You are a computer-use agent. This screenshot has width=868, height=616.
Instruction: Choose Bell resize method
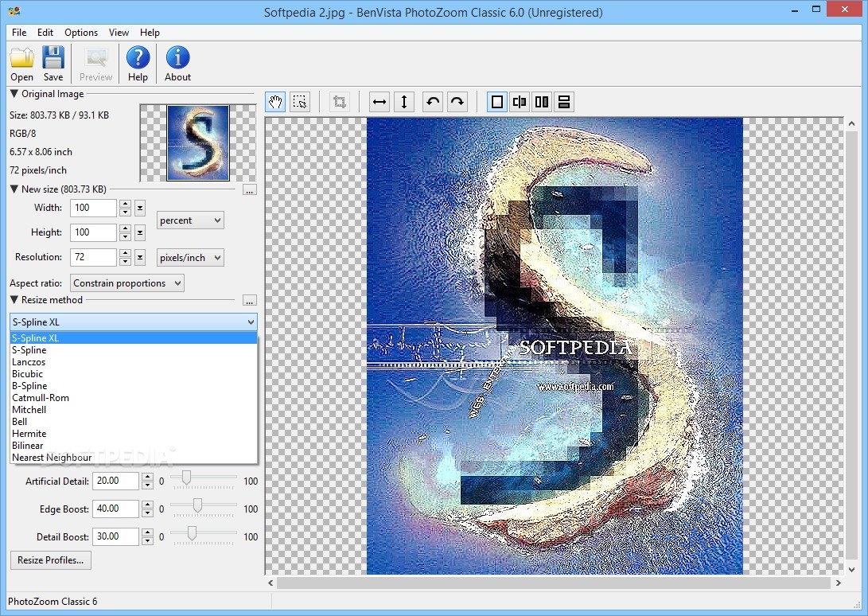click(x=134, y=422)
